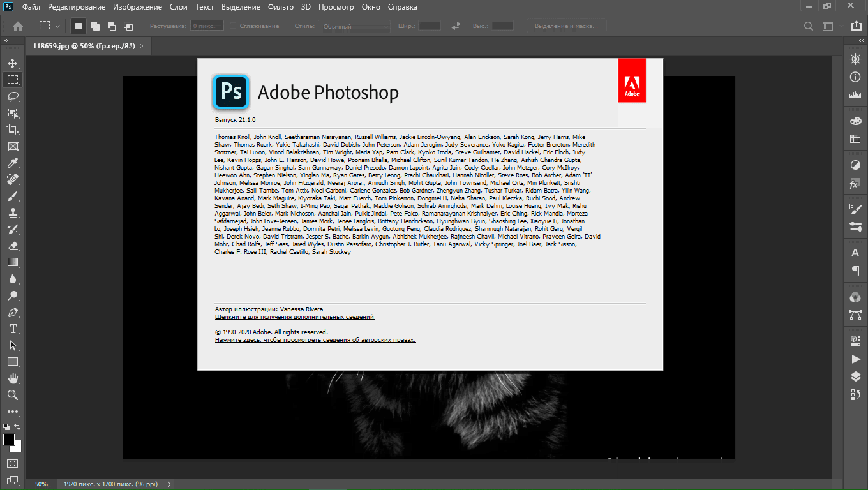This screenshot has width=868, height=490.
Task: Reset default foreground and background colors
Action: 6,426
